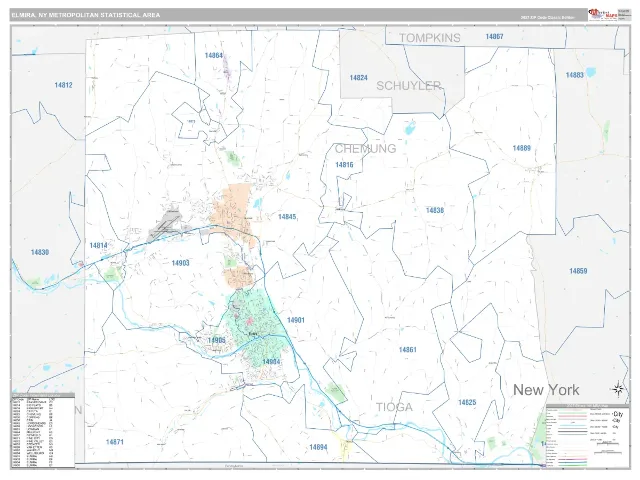Click the New York state label
Image resolution: width=640 pixels, height=480 pixels.
(546, 390)
